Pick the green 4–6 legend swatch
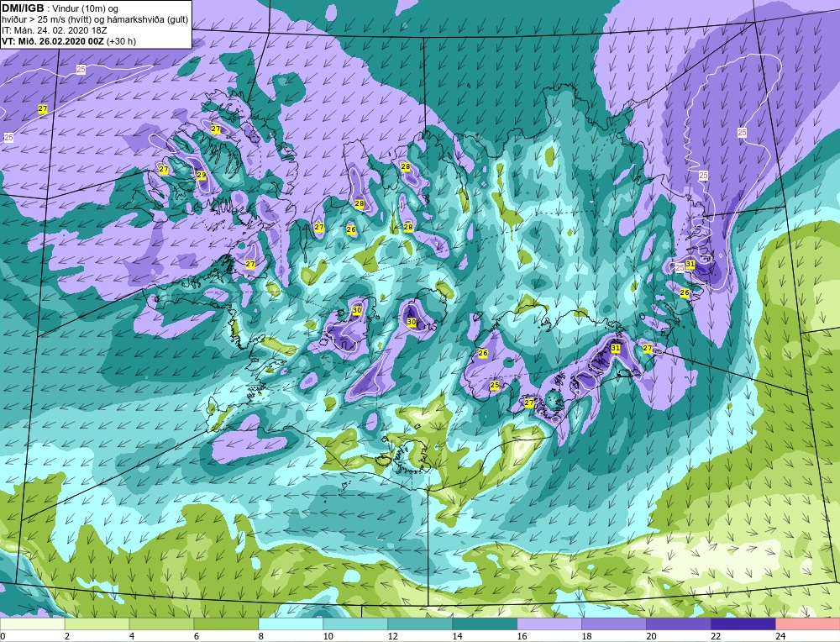This screenshot has height=642, width=840. click(x=162, y=624)
